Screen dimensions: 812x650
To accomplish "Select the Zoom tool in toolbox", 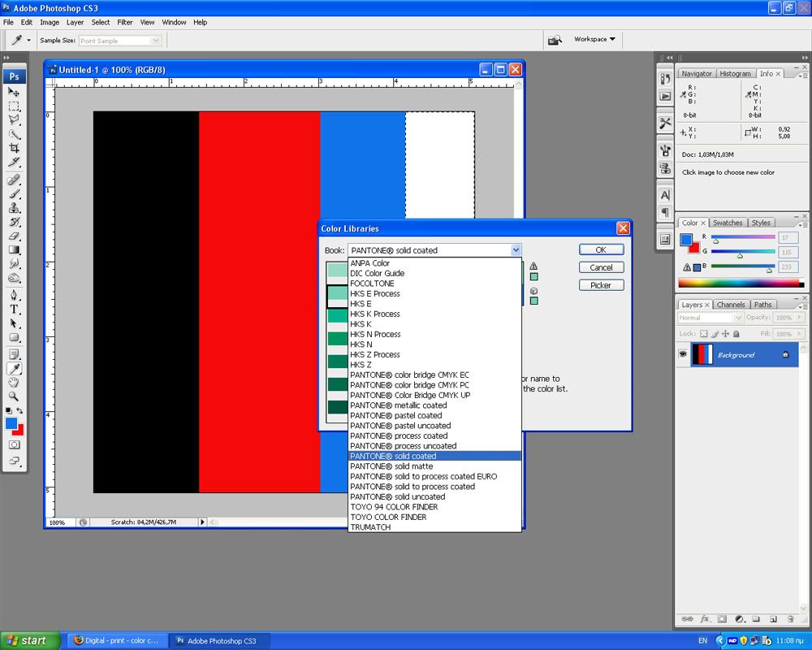I will [15, 396].
